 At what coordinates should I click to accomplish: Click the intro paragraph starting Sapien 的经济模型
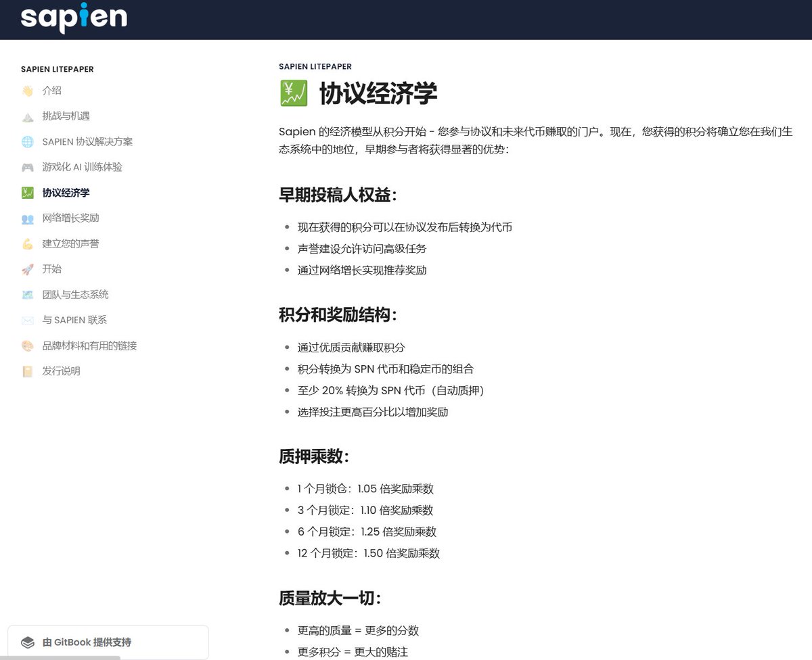[x=535, y=141]
